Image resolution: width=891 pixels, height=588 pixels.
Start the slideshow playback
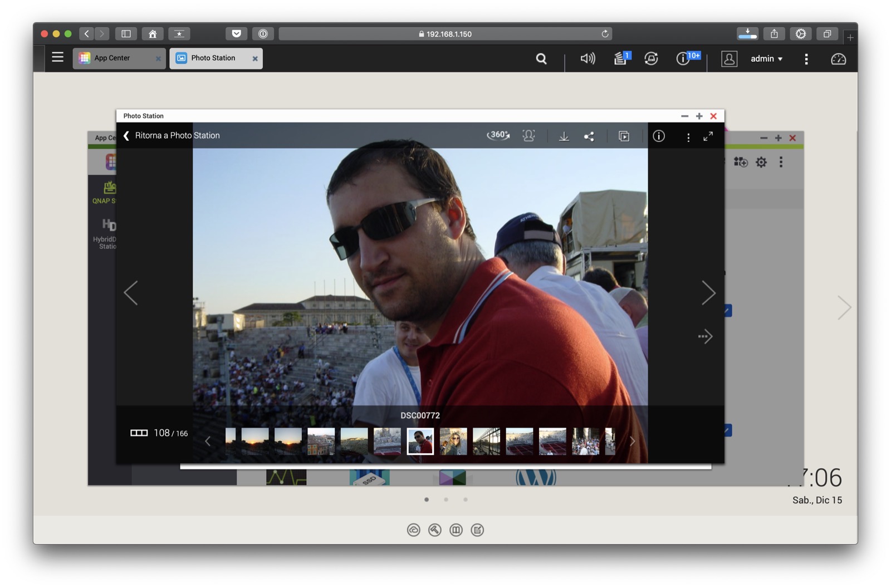pos(624,136)
